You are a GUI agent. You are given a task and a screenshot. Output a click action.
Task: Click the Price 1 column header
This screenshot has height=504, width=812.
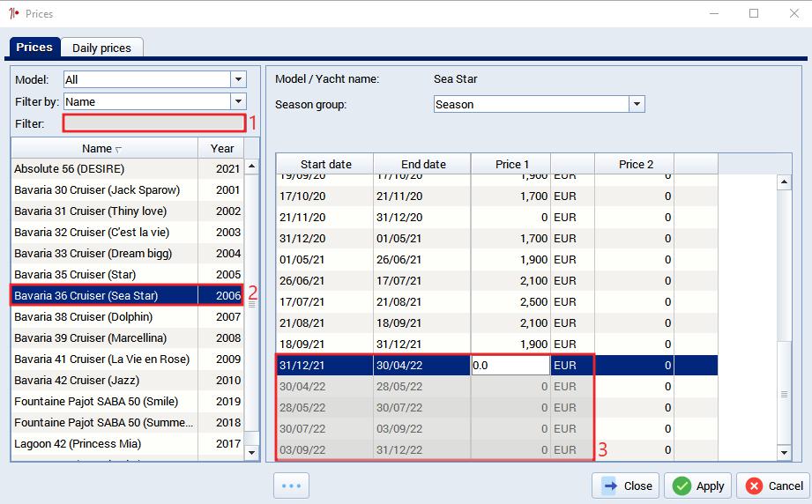point(511,164)
